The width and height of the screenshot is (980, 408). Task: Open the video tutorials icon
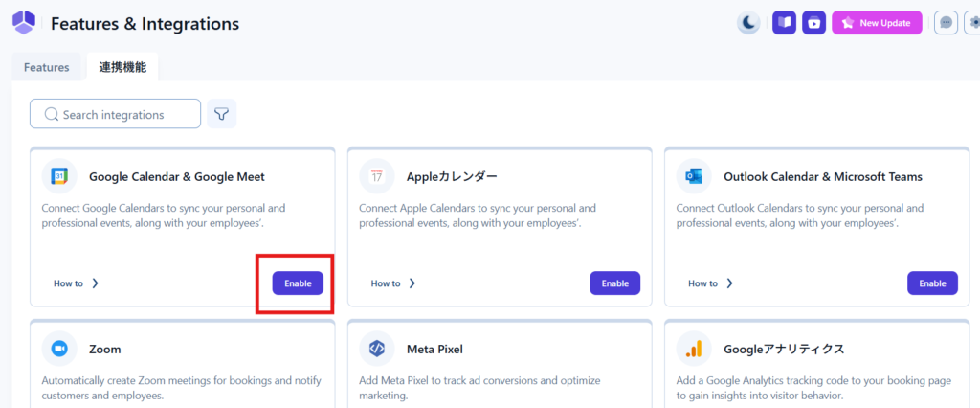[813, 23]
